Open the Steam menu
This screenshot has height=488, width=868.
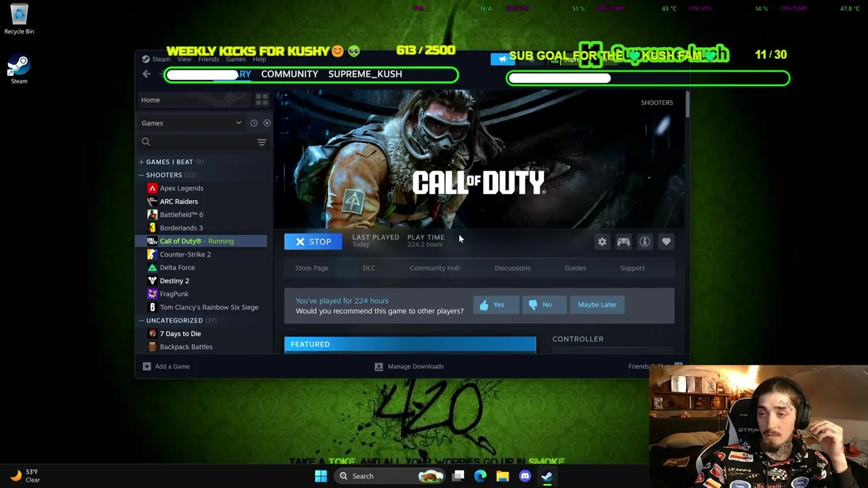click(x=161, y=59)
